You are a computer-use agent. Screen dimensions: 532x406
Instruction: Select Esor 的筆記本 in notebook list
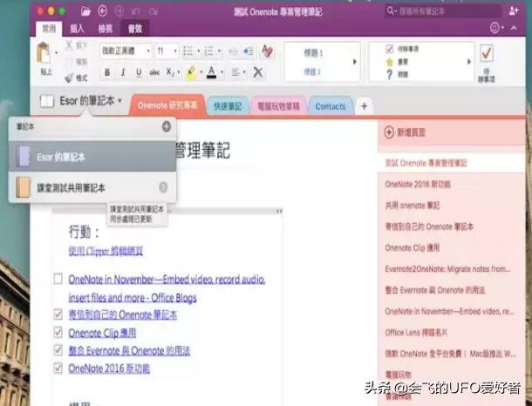coord(92,157)
